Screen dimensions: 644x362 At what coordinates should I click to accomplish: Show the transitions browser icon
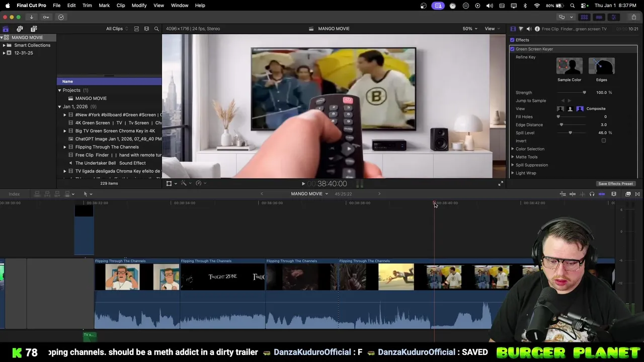point(637,194)
